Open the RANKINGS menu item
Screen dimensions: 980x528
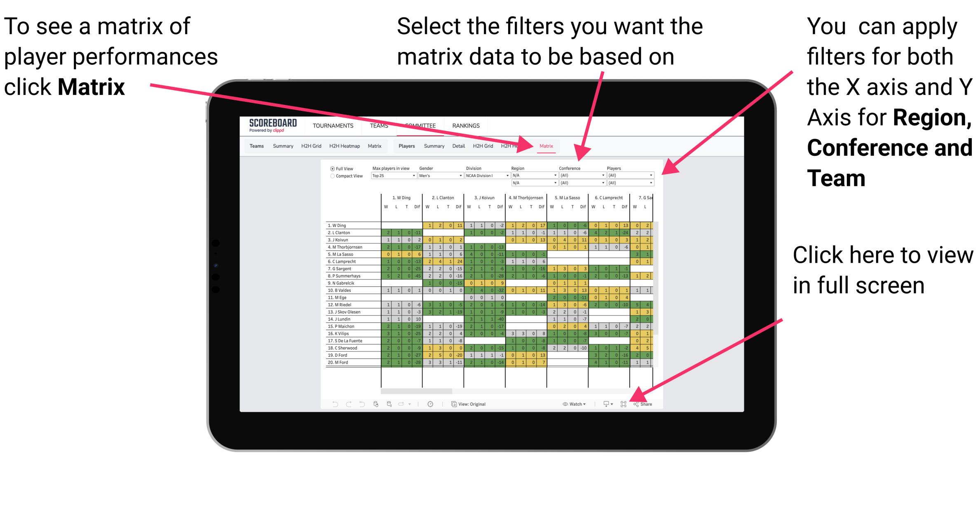click(465, 126)
